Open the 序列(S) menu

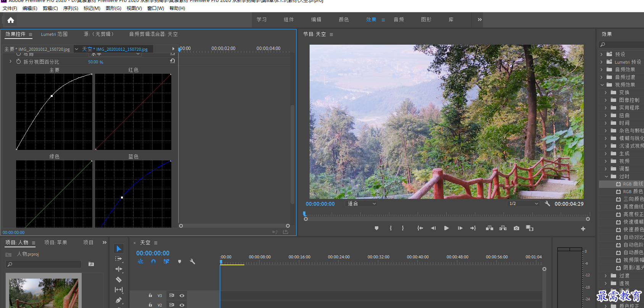[71, 8]
